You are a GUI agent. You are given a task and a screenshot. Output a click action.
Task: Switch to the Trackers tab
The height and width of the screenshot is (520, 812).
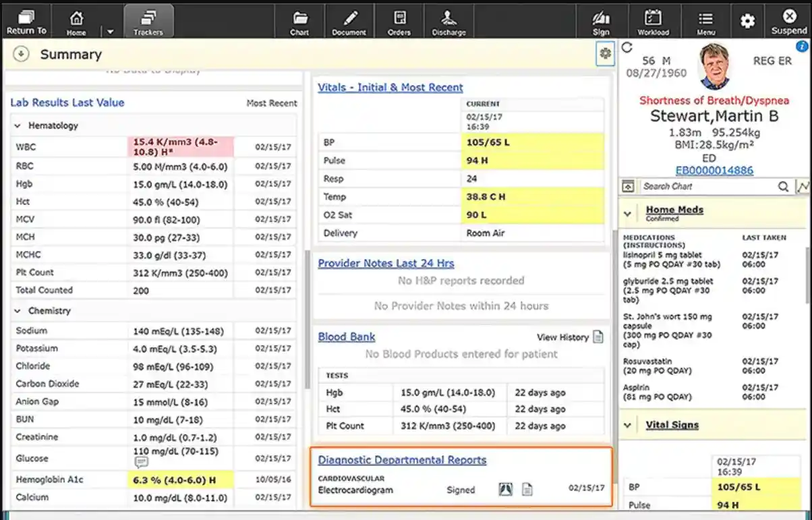(x=148, y=20)
